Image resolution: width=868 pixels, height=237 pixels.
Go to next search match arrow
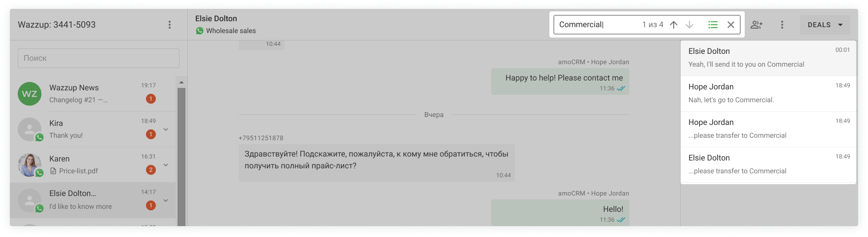(689, 25)
